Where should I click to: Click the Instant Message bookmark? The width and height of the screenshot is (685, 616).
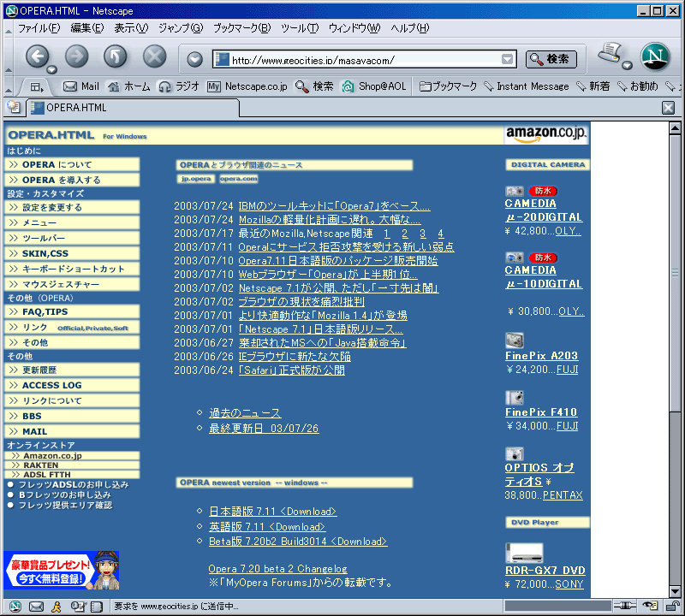tap(527, 86)
